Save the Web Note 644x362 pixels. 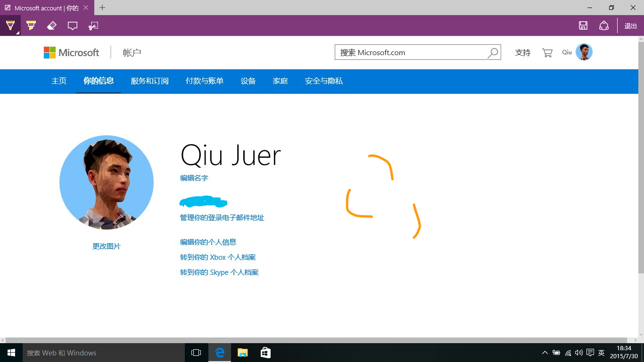[583, 25]
